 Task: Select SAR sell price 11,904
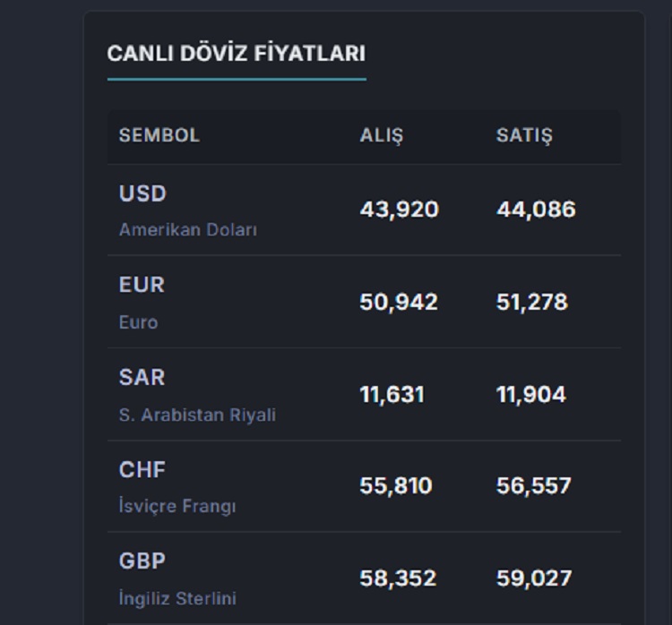531,395
